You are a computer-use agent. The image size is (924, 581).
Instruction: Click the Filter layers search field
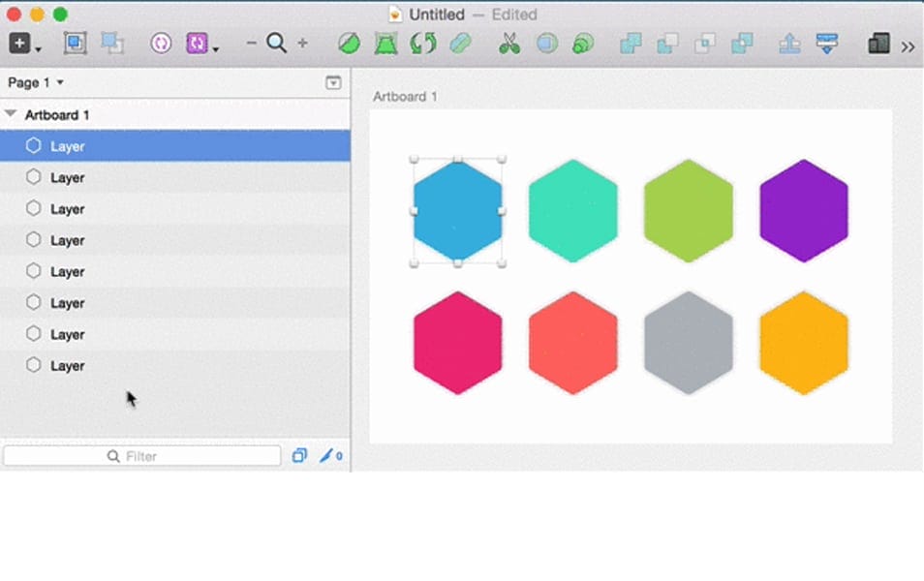(141, 456)
